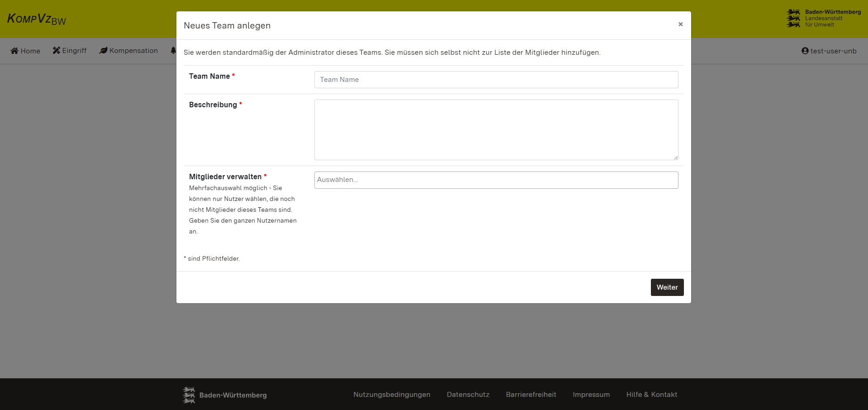Open the Mitglieder verwalten Auswählen dropdown

(x=496, y=180)
